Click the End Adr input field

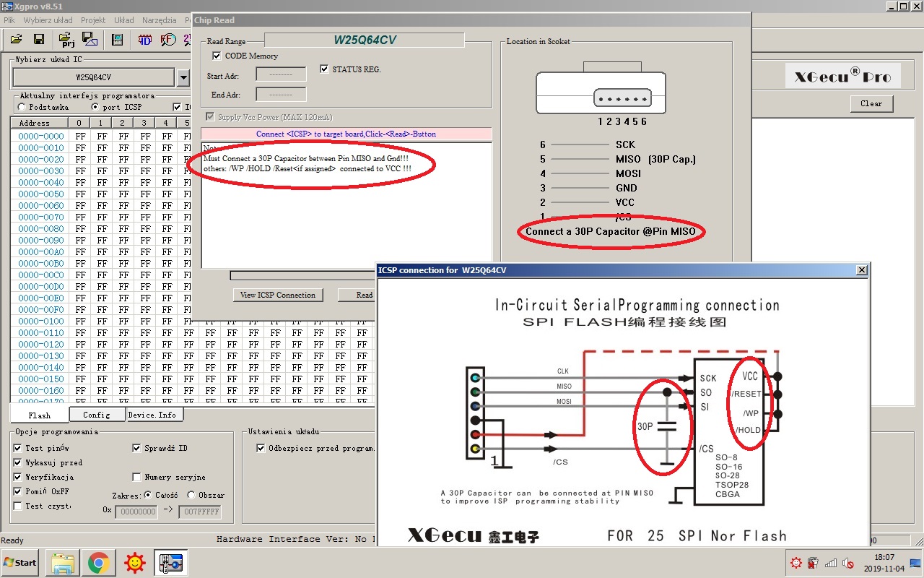pos(281,95)
